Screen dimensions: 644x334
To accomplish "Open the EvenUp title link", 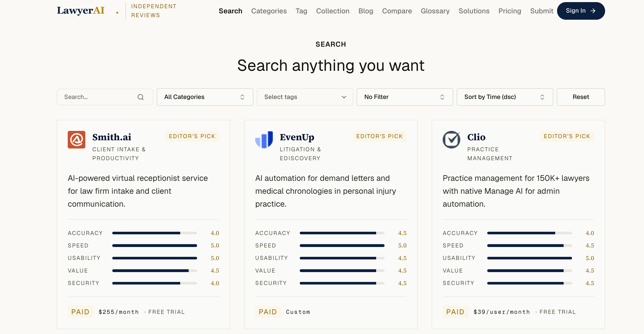I will tap(297, 137).
